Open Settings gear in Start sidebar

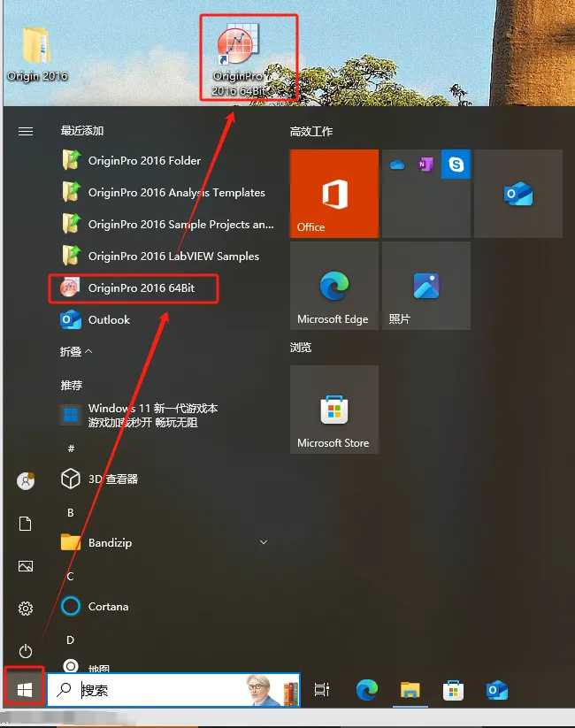pos(26,609)
